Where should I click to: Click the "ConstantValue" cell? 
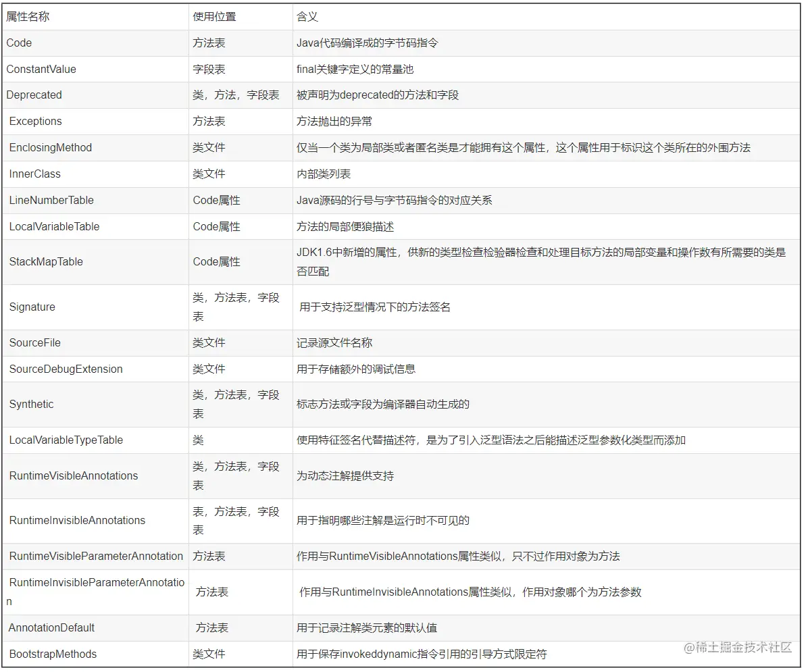point(95,69)
